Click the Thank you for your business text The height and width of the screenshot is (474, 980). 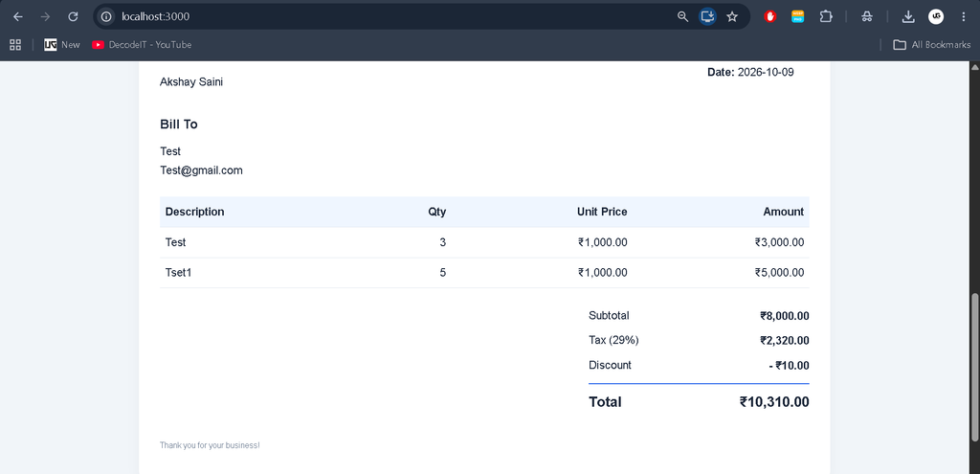[x=210, y=445]
